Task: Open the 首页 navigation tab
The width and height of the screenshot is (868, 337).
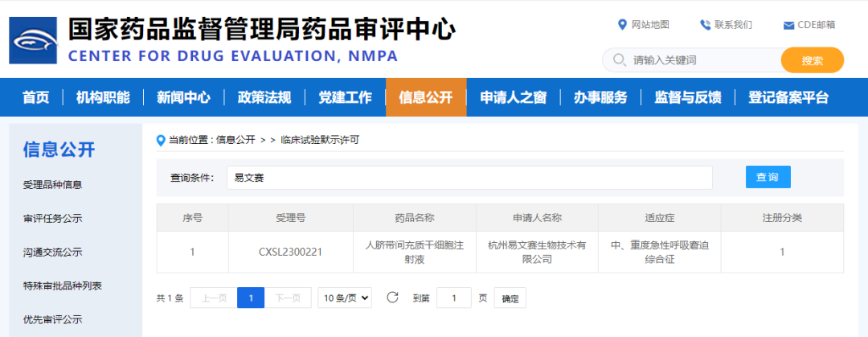Action: pyautogui.click(x=36, y=97)
